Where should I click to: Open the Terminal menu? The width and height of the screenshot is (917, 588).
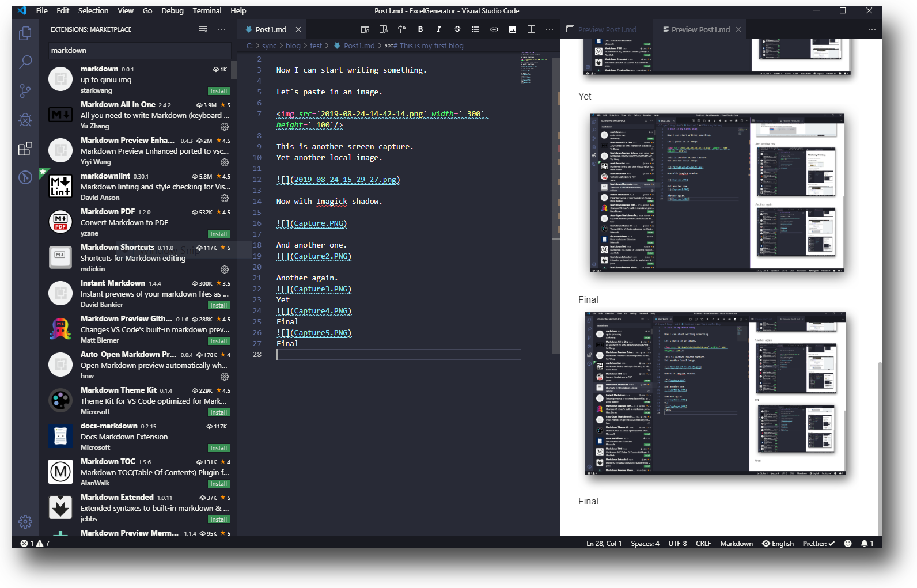tap(207, 10)
